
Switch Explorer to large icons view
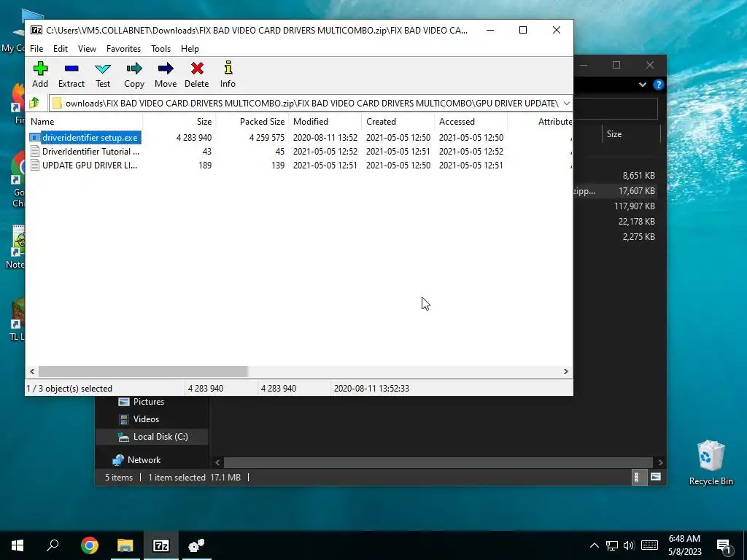(x=656, y=477)
